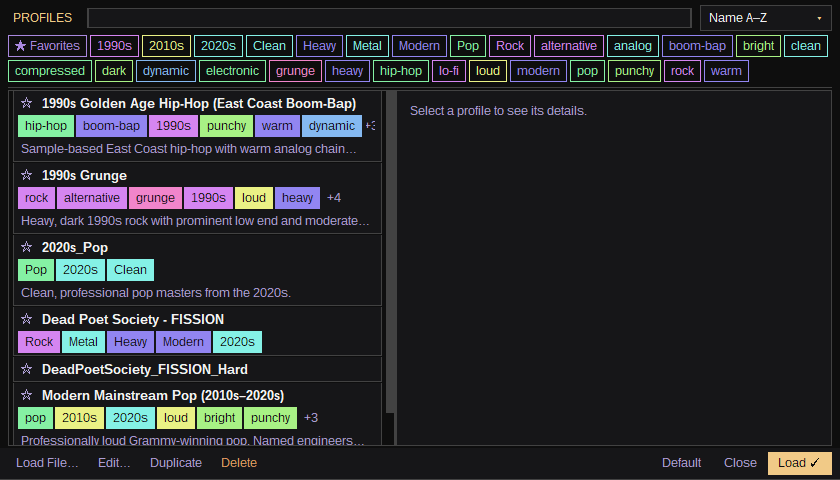This screenshot has height=480, width=840.
Task: Click bright tag on Modern Mainstream Pop profile
Action: [x=220, y=418]
